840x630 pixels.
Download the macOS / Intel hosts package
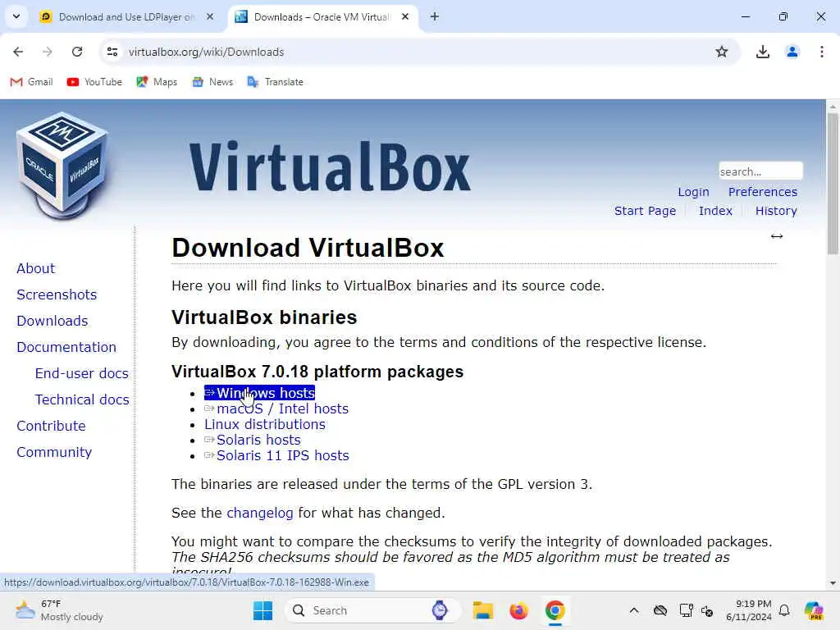click(x=276, y=409)
